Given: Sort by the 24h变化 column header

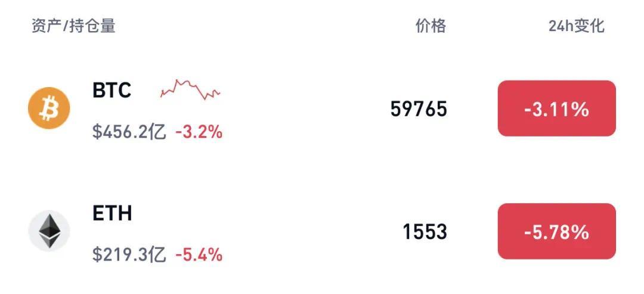Looking at the screenshot, I should click(576, 26).
